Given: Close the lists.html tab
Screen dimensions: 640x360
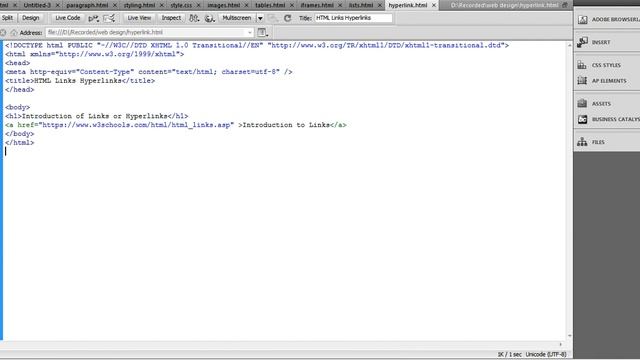Looking at the screenshot, I should pyautogui.click(x=380, y=5).
